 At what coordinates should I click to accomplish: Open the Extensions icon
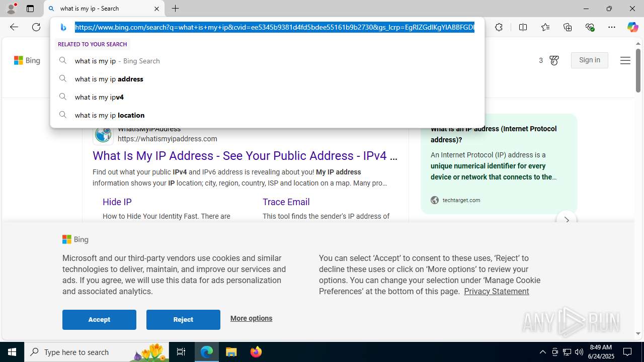(x=499, y=27)
